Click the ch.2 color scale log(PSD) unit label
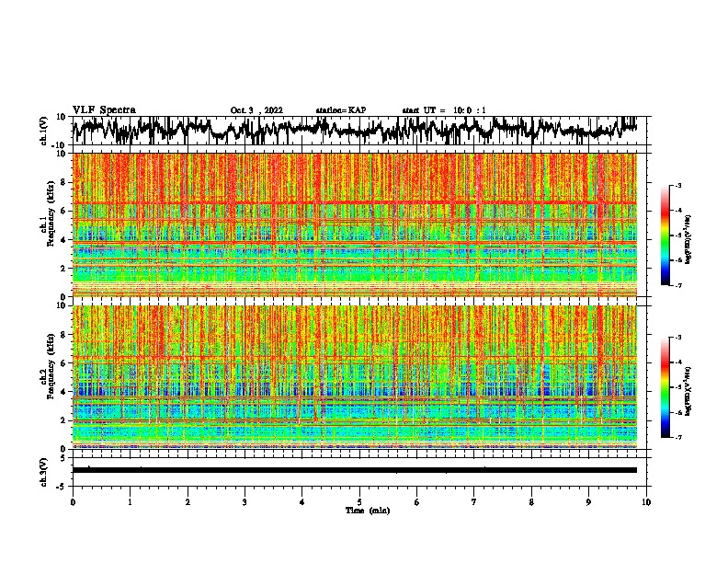The width and height of the screenshot is (728, 563). [x=688, y=391]
